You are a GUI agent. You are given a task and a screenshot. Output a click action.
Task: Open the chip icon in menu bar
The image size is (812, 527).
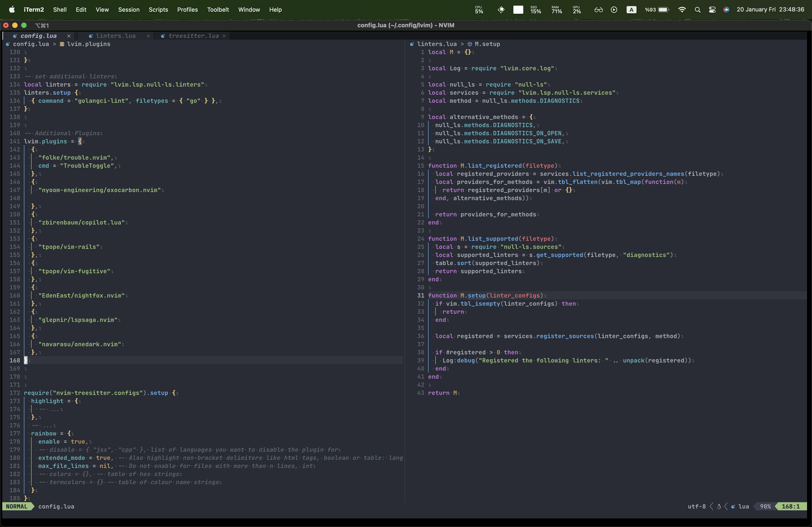click(x=501, y=9)
